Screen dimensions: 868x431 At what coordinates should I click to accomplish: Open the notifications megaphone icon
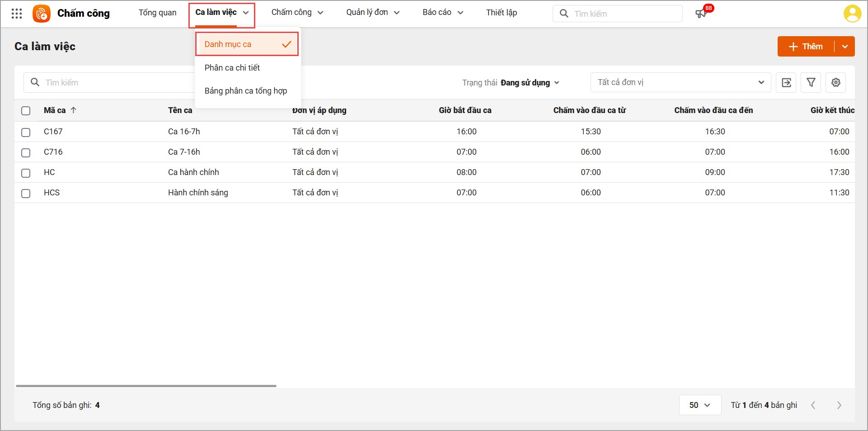(701, 13)
